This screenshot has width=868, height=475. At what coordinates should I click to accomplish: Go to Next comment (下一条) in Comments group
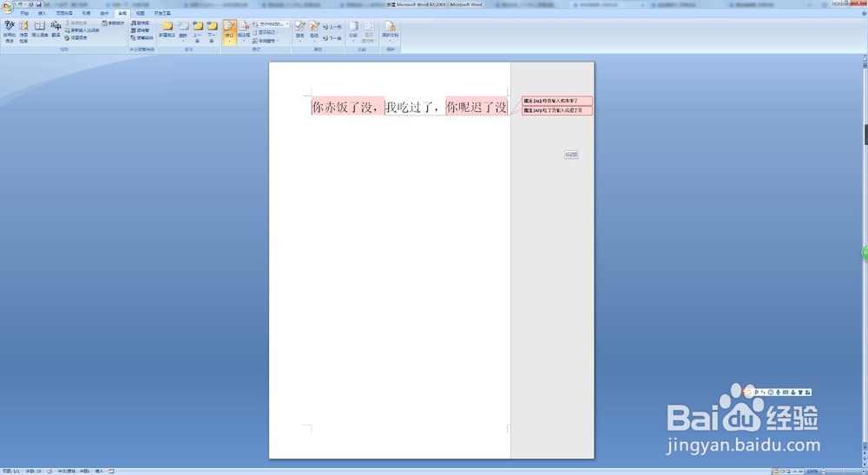click(212, 31)
